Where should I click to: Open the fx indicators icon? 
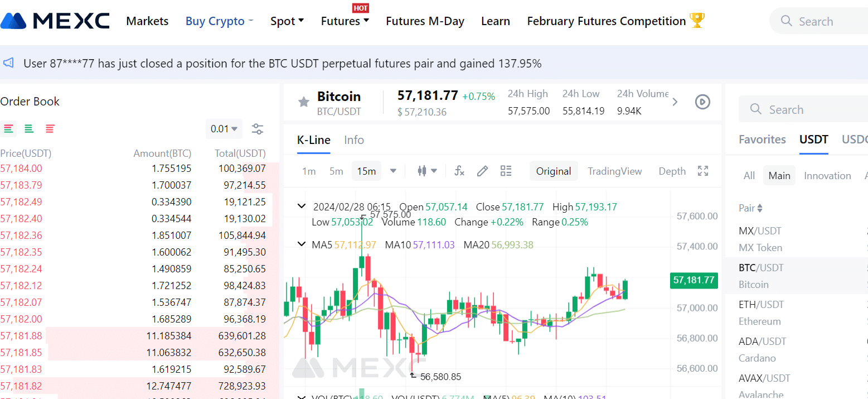tap(459, 171)
